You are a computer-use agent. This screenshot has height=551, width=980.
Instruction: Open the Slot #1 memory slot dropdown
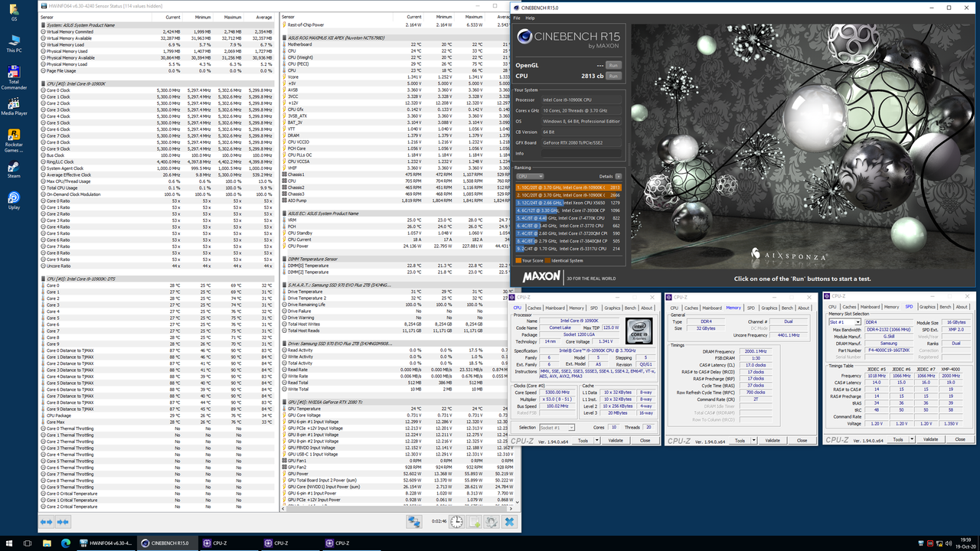tap(844, 322)
